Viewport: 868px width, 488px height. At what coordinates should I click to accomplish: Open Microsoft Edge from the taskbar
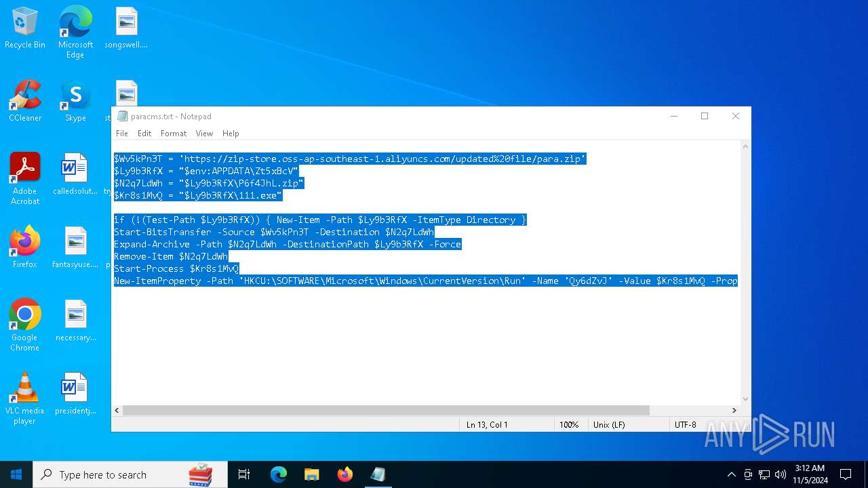279,474
